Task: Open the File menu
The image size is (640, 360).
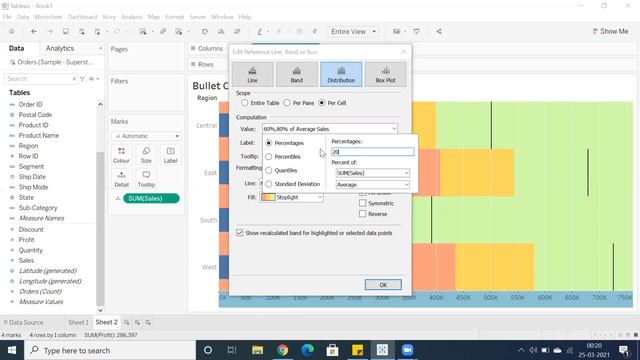Action: tap(7, 17)
